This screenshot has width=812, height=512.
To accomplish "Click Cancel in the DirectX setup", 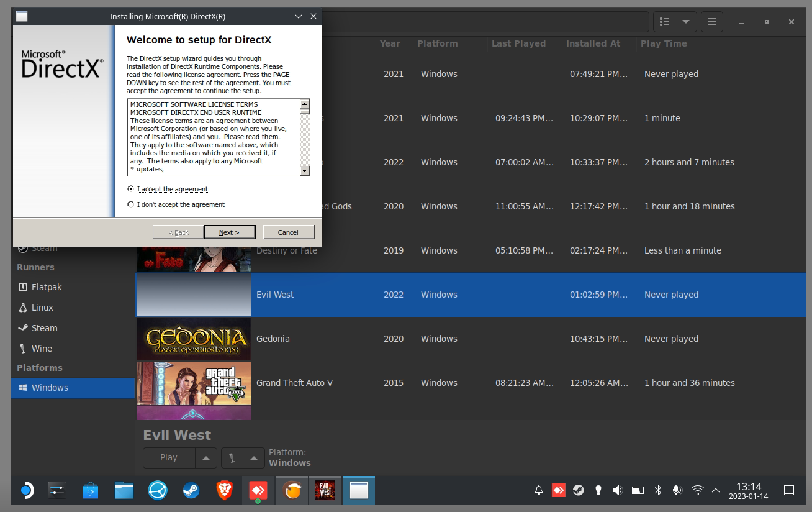I will point(288,232).
